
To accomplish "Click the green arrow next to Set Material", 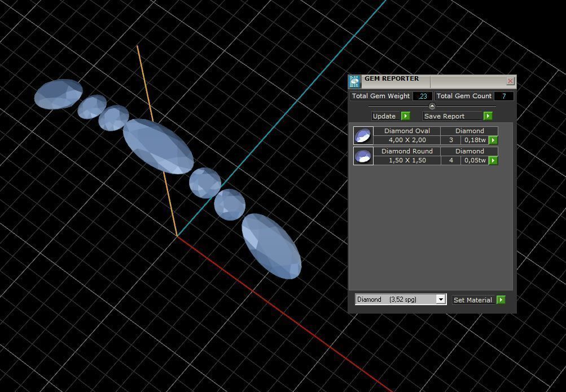I will [x=501, y=299].
